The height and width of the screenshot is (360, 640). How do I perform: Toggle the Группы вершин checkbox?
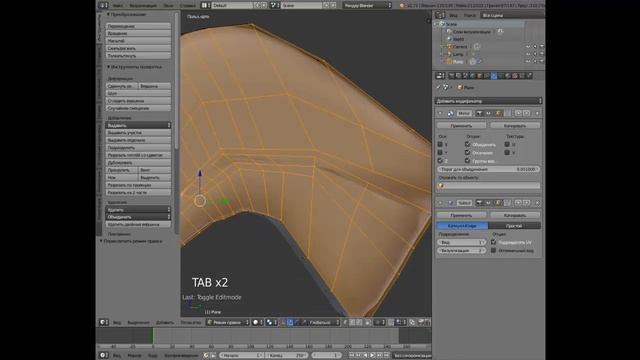468,160
